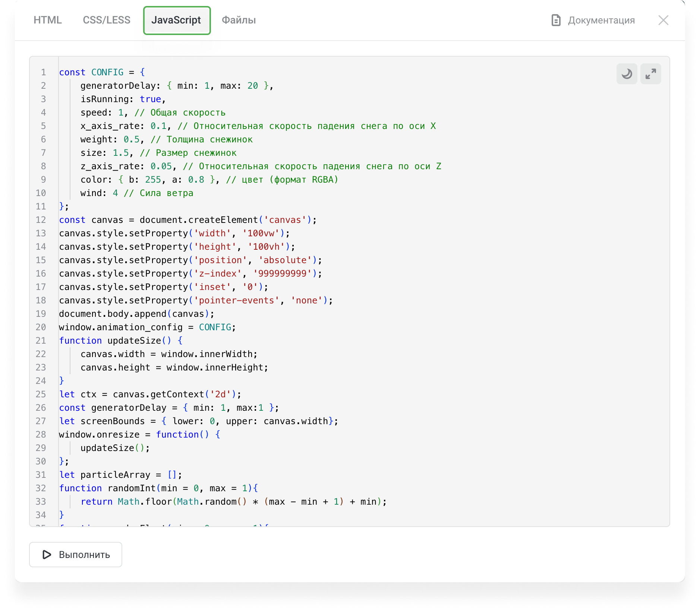Image resolution: width=700 pixels, height=612 pixels.
Task: Click the play icon inside Выполнить button
Action: (46, 555)
